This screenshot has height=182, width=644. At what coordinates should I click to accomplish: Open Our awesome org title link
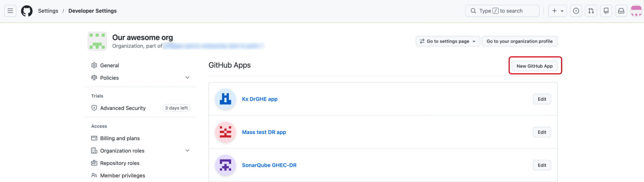(x=142, y=37)
